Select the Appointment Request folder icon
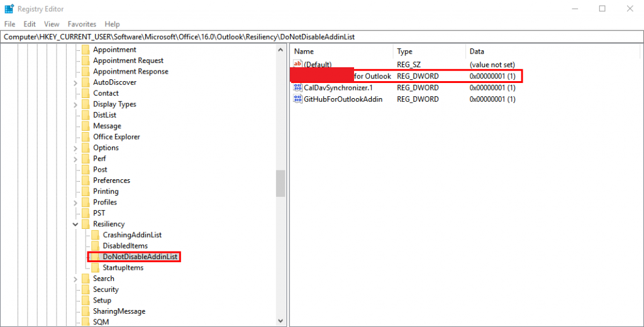The width and height of the screenshot is (644, 327). pyautogui.click(x=86, y=60)
